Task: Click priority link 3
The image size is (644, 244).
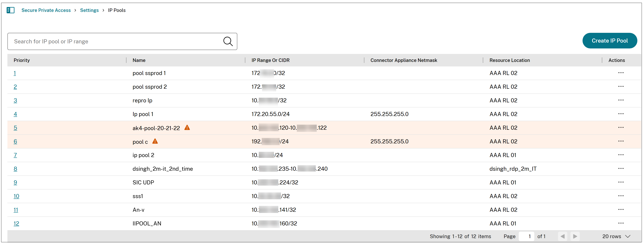Action: (x=15, y=100)
